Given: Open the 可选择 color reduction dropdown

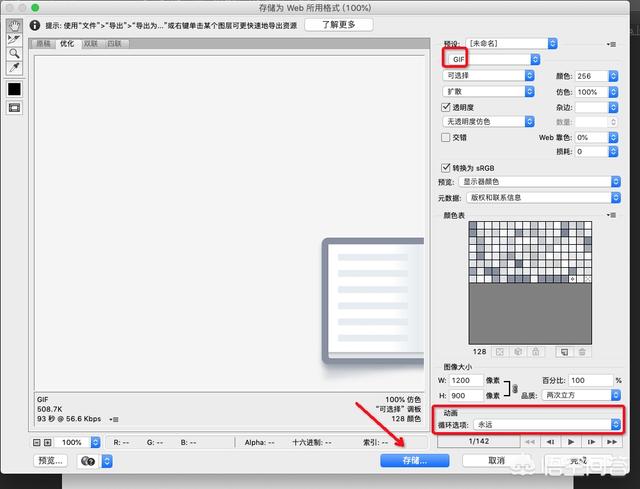Looking at the screenshot, I should 489,76.
